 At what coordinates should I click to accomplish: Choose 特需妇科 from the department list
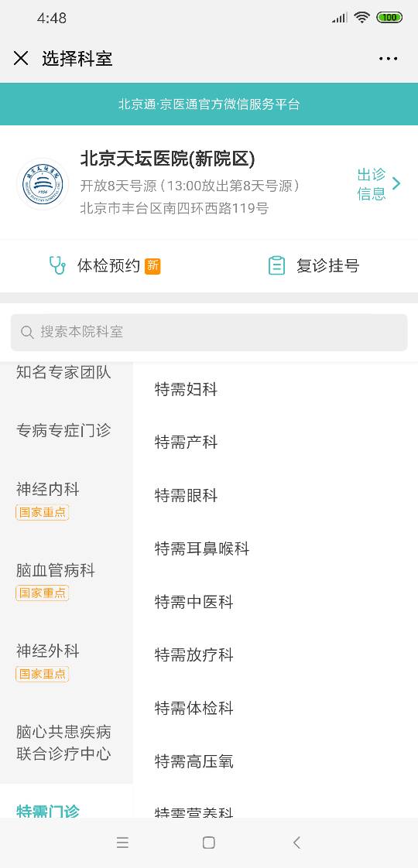[186, 390]
